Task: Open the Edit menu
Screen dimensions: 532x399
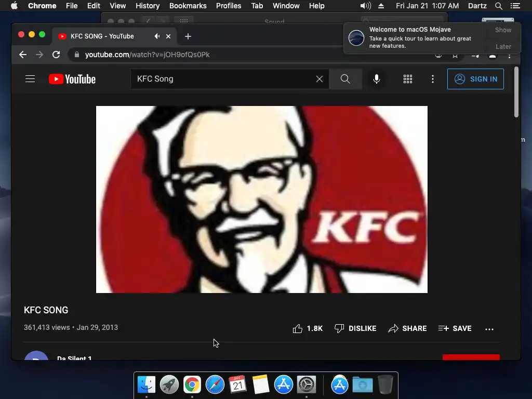Action: coord(94,6)
